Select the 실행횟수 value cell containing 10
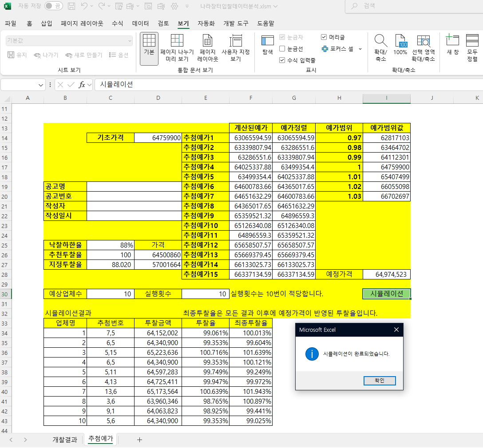This screenshot has width=483, height=448. [206, 294]
